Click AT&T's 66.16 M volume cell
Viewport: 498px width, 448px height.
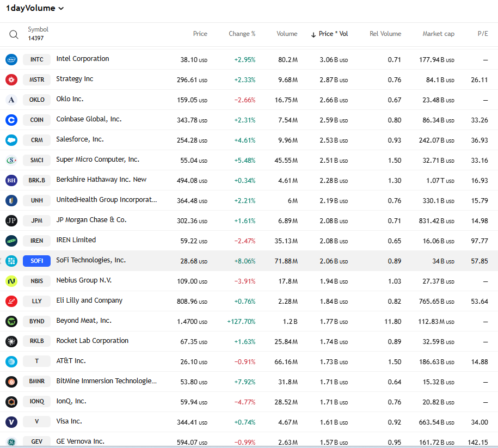coord(286,362)
